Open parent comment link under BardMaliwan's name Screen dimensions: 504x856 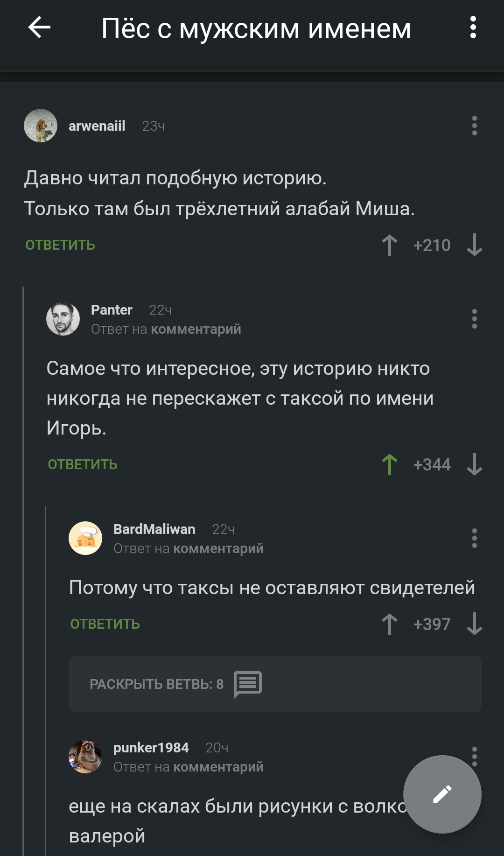(218, 549)
